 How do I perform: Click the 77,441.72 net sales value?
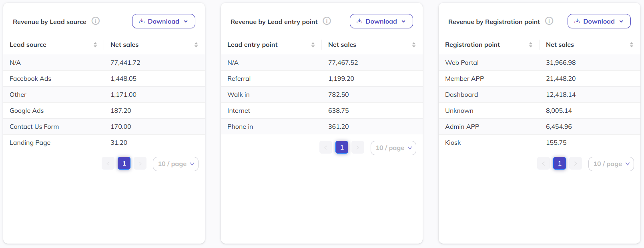[125, 63]
